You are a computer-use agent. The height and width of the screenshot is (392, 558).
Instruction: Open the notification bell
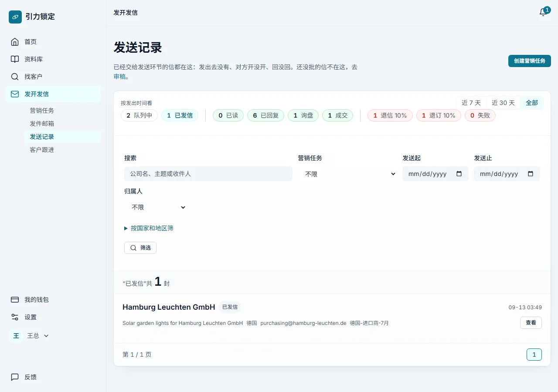[543, 12]
